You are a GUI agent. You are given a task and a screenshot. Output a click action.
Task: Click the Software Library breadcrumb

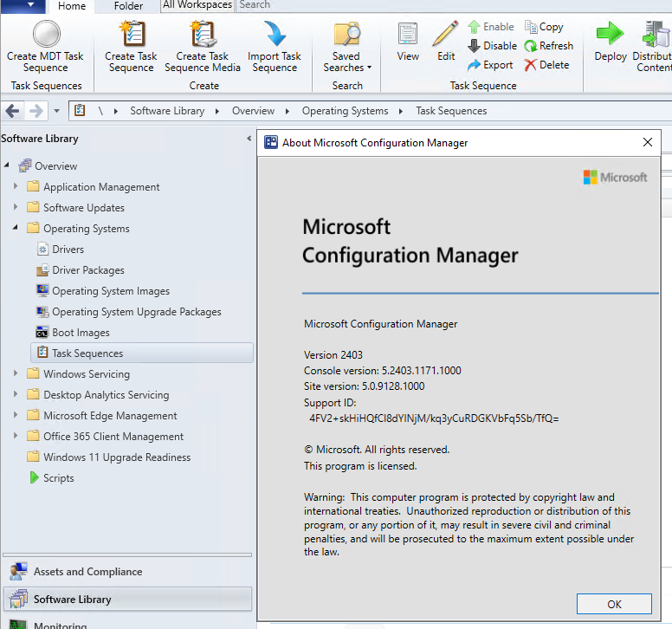(167, 111)
